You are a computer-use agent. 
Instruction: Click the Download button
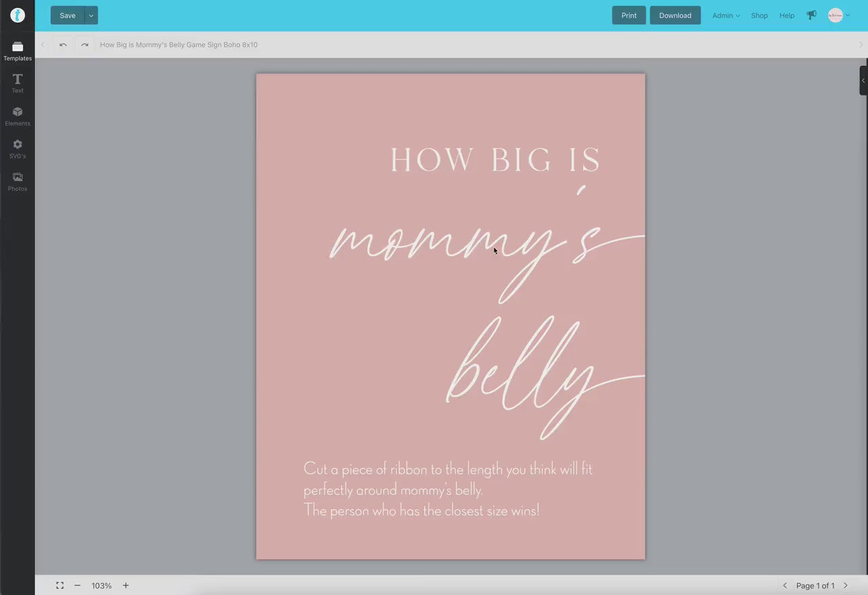675,15
